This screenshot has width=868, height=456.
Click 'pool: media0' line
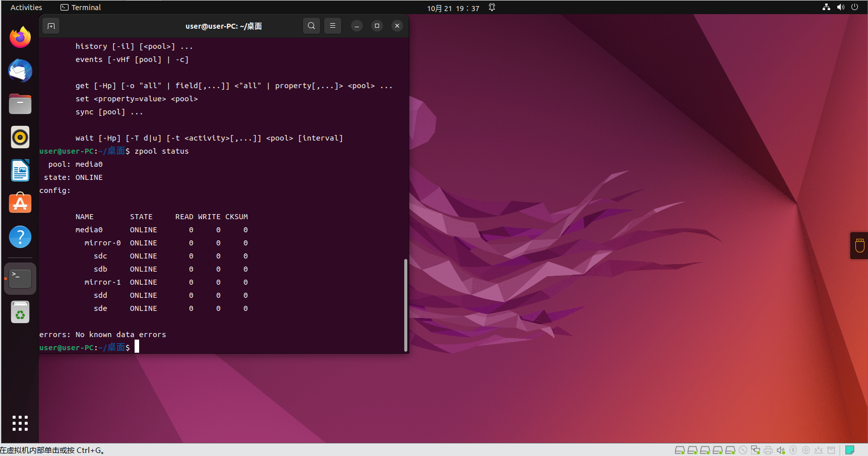coord(75,164)
